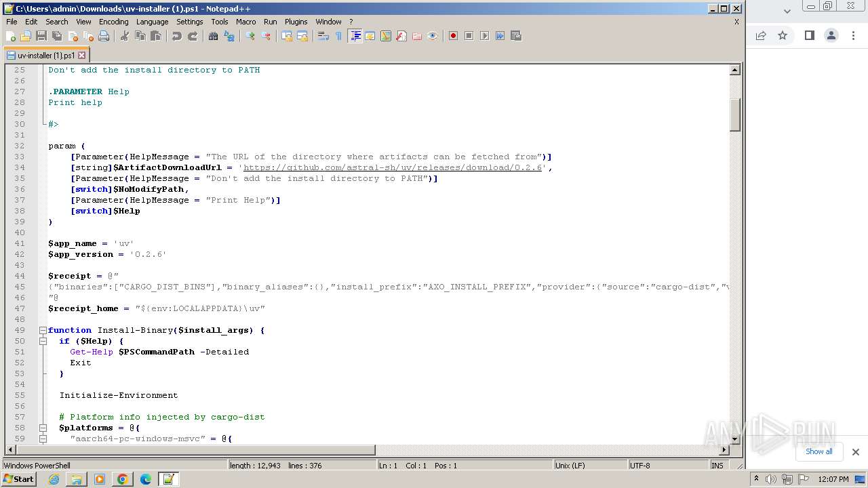Collapse the if ($Help) block fold at line 50
868x488 pixels.
43,341
